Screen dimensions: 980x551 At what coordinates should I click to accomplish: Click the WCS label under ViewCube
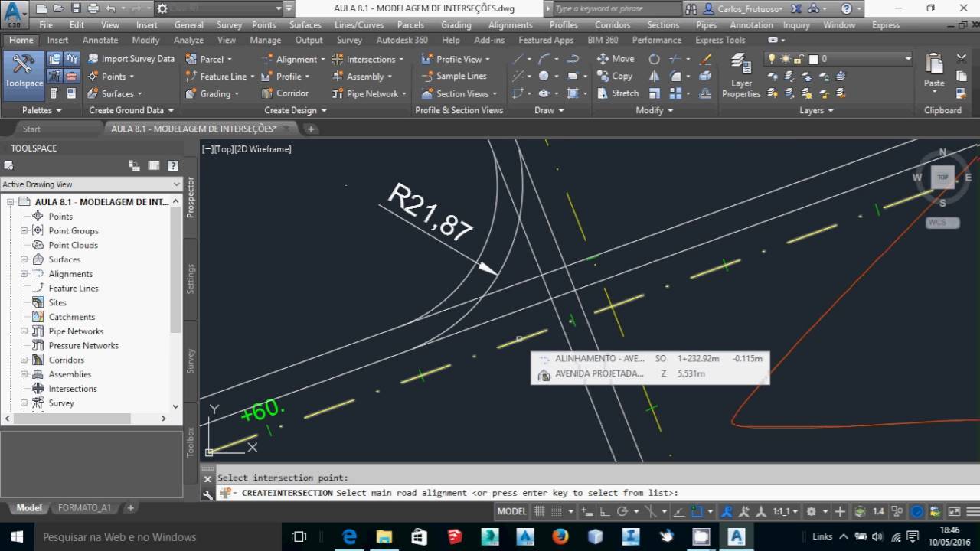click(x=941, y=223)
